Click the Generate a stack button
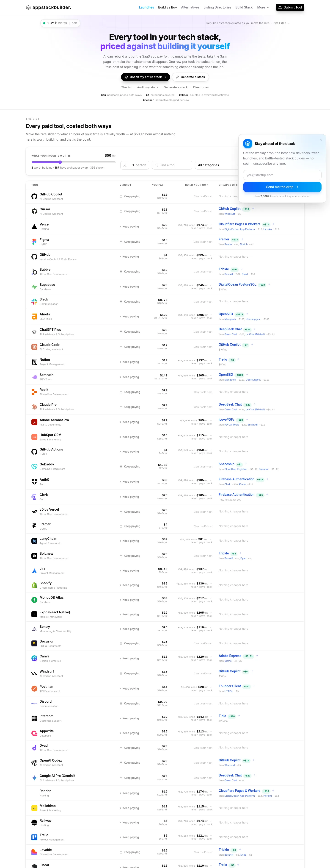Screen dimensions: 330x868 click(190, 77)
